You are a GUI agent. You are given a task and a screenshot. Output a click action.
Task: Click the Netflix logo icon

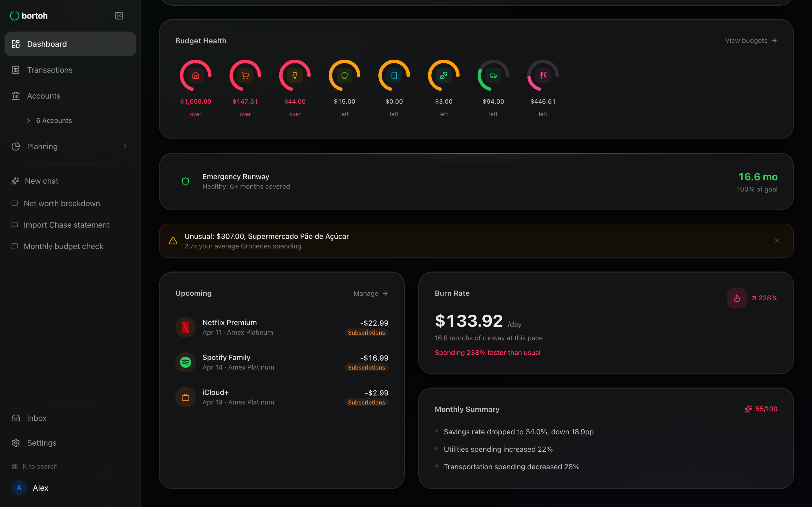coord(186,327)
